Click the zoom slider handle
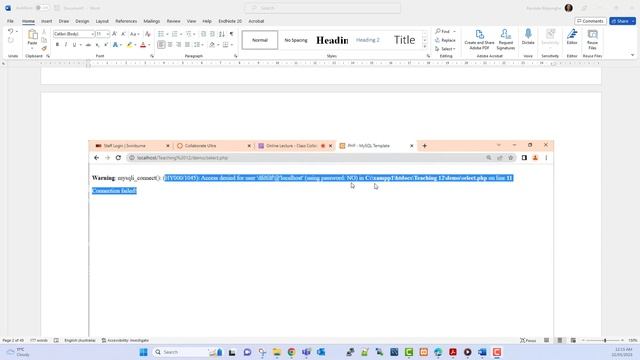Screen dimensions: 640x360 pyautogui.click(x=605, y=340)
